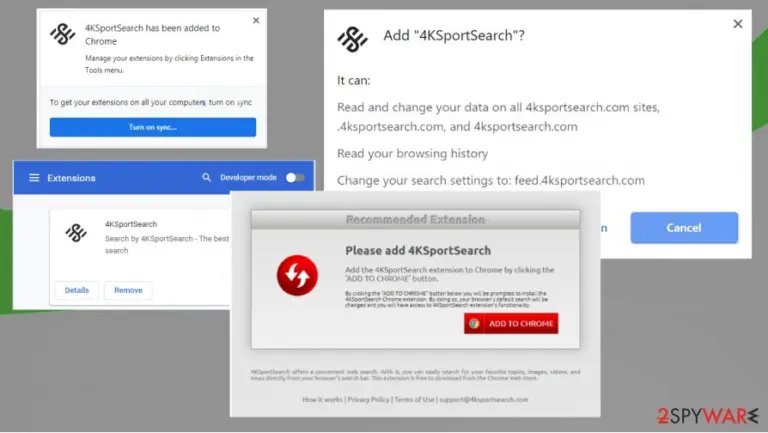
Task: Click the 4KSportSearch icon in extension card
Action: tap(76, 233)
